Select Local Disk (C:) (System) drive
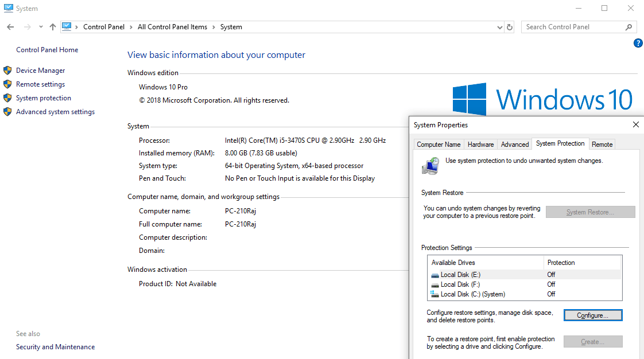The width and height of the screenshot is (644, 359). 525,295
